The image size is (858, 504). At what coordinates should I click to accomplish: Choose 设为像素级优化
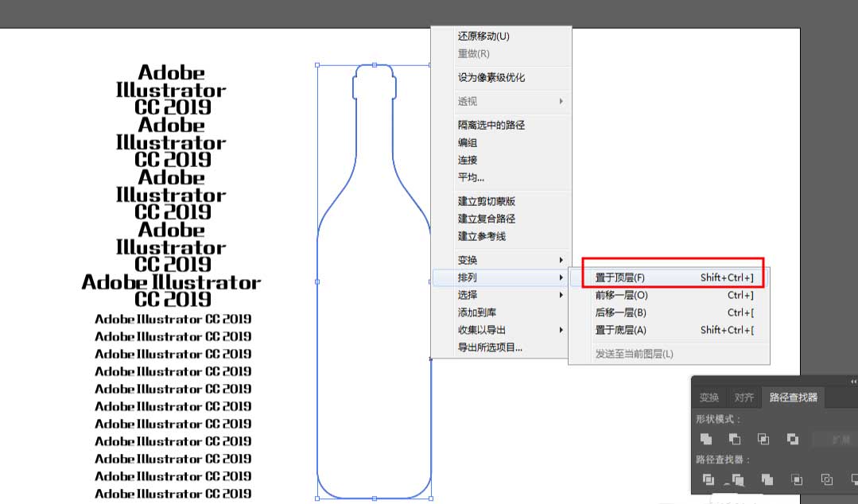(x=491, y=77)
